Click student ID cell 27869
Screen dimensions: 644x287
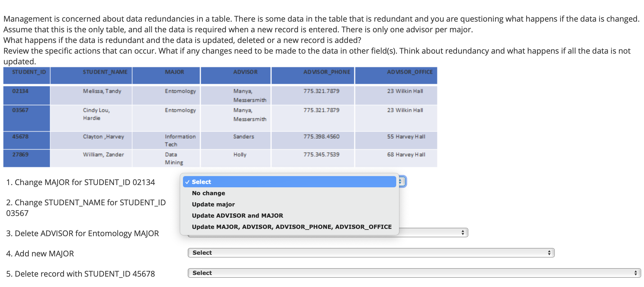pos(27,158)
